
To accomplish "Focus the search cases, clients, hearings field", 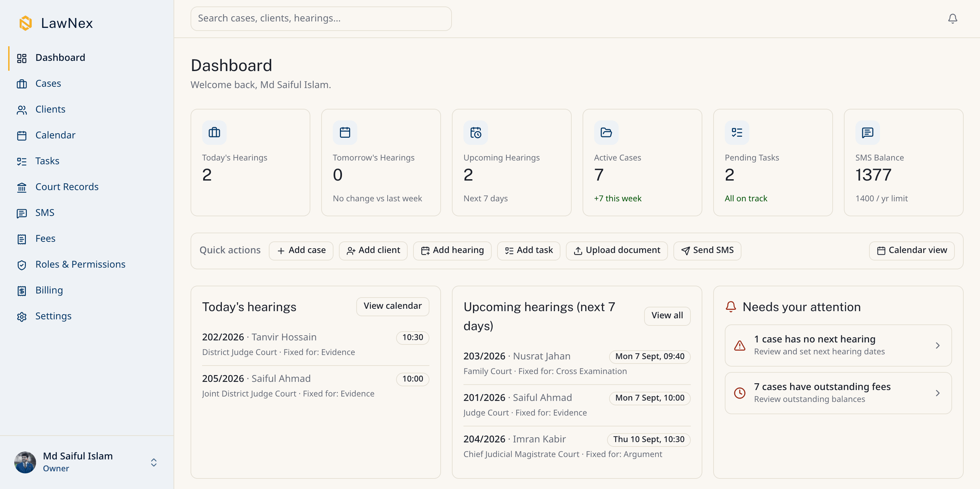I will point(321,19).
